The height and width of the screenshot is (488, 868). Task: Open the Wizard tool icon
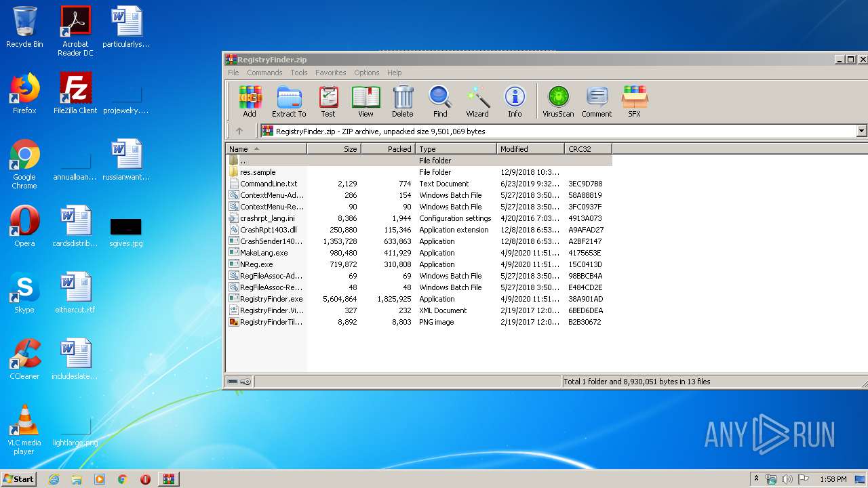tap(477, 102)
